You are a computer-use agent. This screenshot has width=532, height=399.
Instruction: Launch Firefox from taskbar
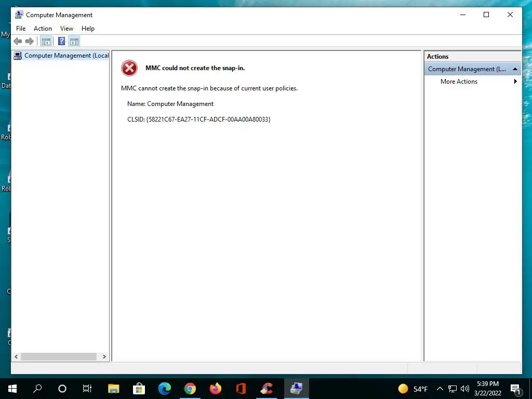point(216,389)
